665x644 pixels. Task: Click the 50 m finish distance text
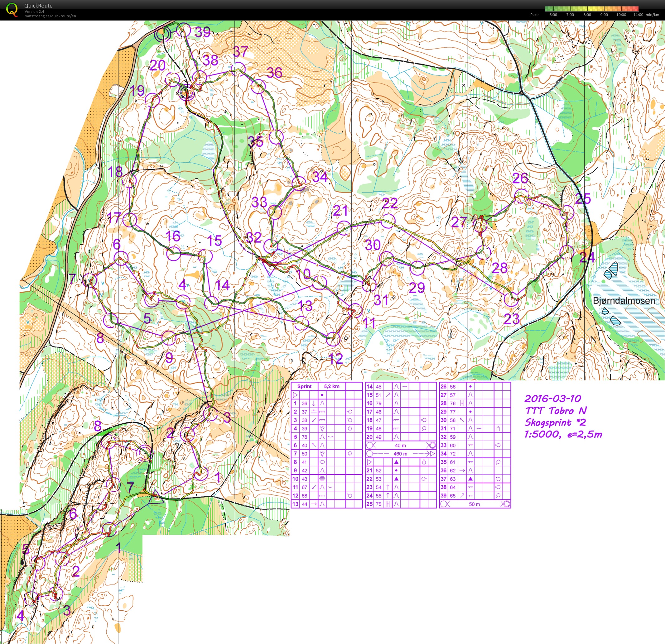pos(474,504)
